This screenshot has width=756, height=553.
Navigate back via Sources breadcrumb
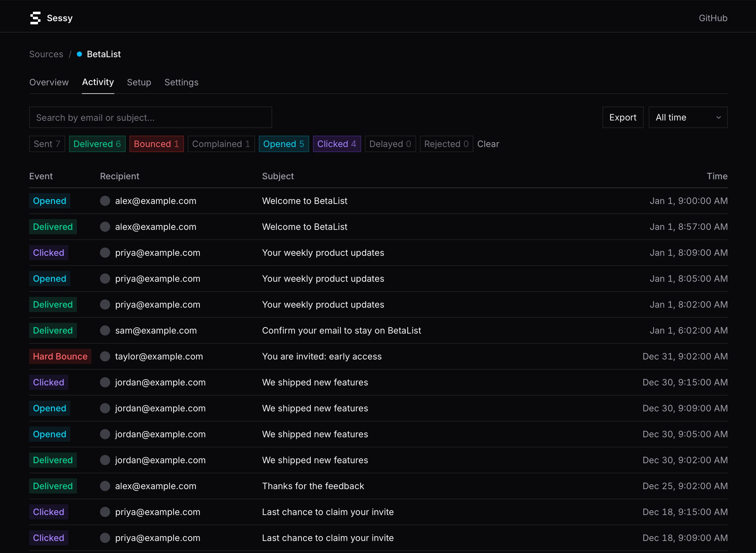click(46, 54)
